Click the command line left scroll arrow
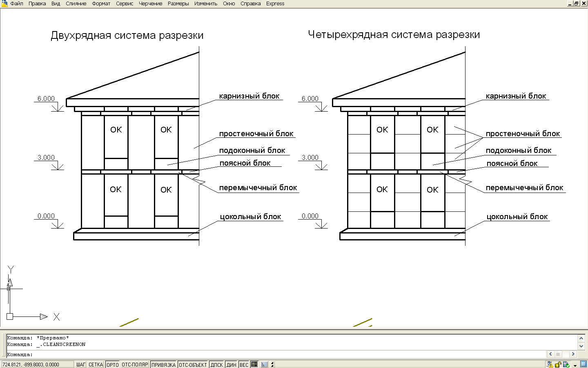The image size is (588, 368). tap(550, 354)
